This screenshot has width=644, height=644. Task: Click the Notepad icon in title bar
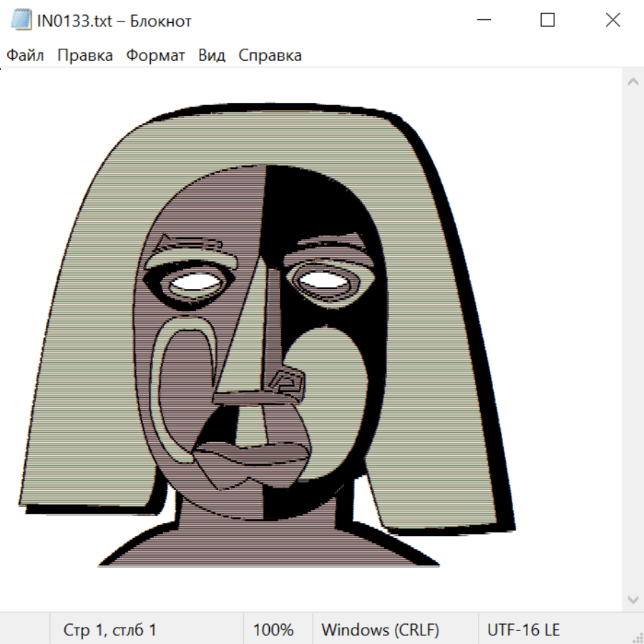pos(21,21)
